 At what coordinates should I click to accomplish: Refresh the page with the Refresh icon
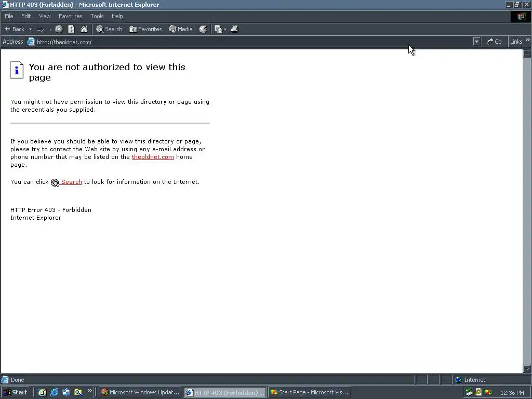[x=71, y=29]
